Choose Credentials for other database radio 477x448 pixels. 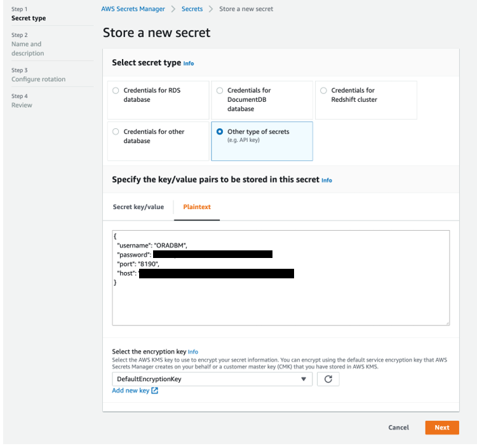[x=116, y=132]
